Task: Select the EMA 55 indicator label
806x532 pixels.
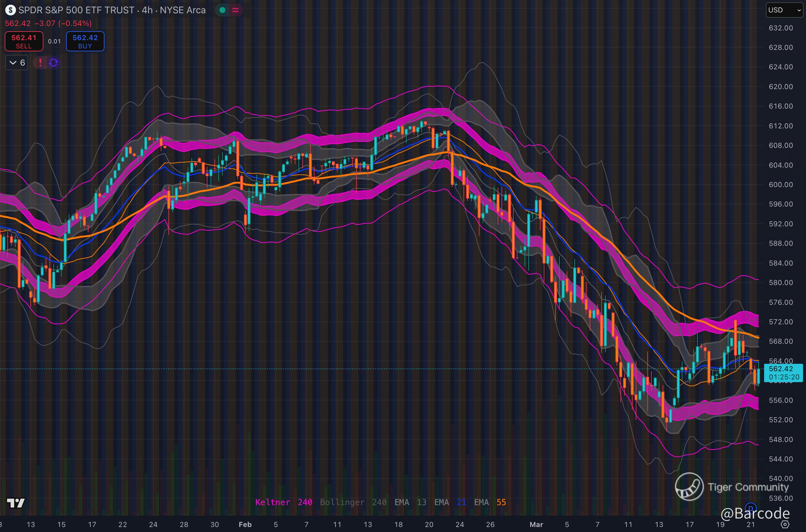Action: coord(490,502)
